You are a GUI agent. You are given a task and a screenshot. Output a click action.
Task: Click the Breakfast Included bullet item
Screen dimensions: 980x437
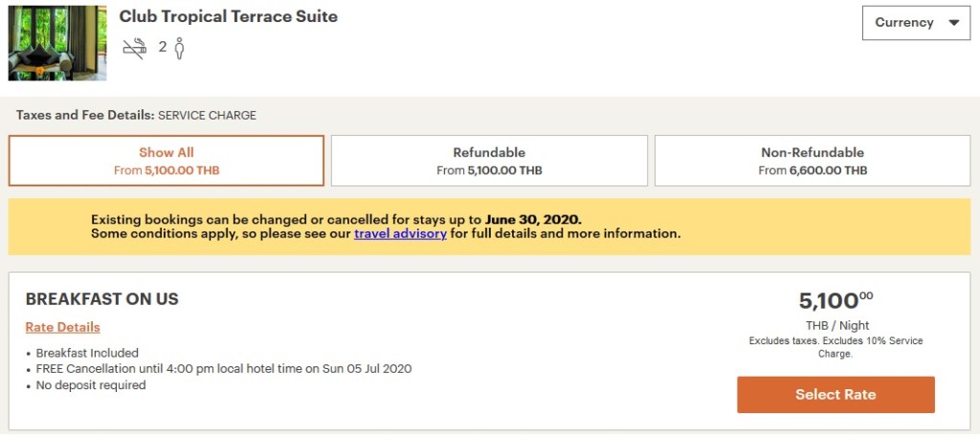coord(87,353)
